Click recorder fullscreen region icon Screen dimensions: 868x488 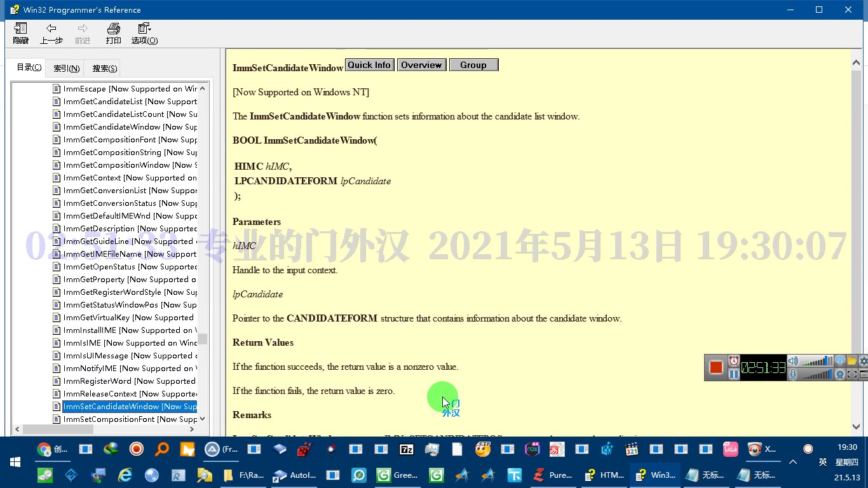tap(851, 374)
